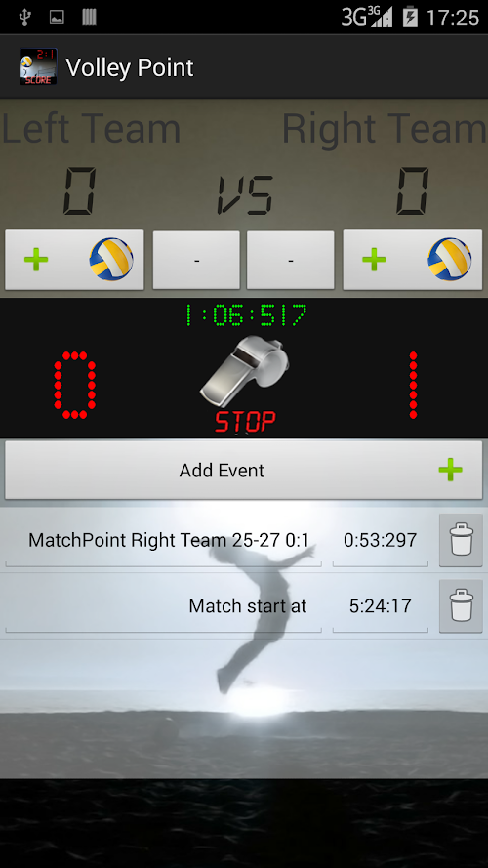Delete the Match start at event
Screen dimensions: 488x868
461,606
